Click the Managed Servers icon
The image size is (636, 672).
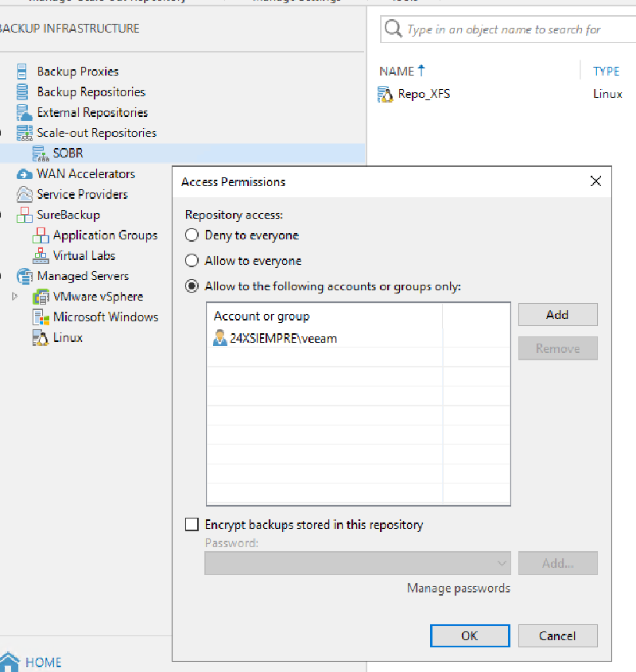[24, 277]
